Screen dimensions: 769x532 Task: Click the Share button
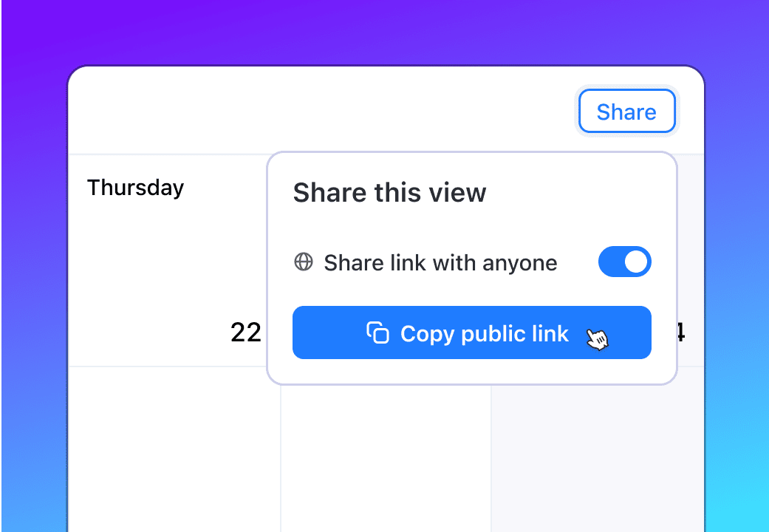coord(626,112)
